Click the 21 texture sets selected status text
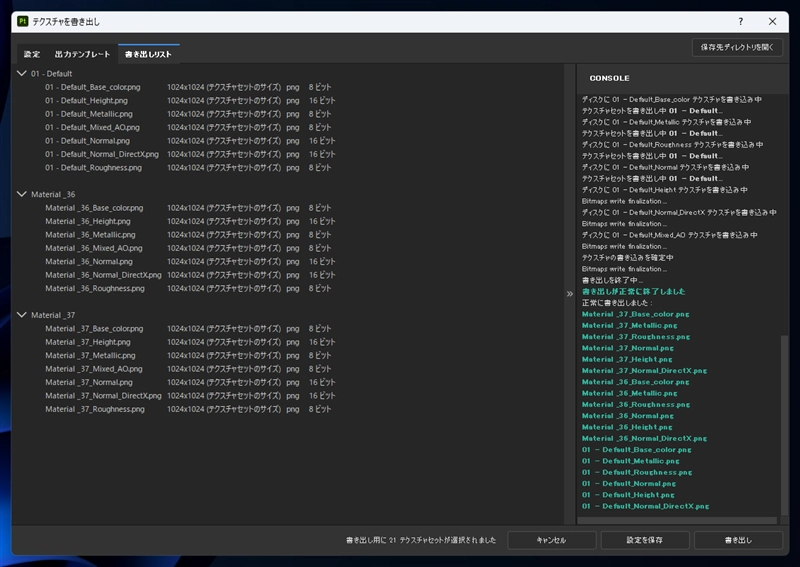800x567 pixels. [421, 540]
